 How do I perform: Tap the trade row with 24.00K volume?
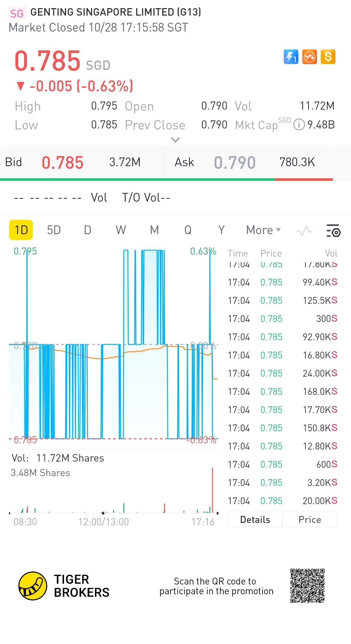tap(282, 373)
